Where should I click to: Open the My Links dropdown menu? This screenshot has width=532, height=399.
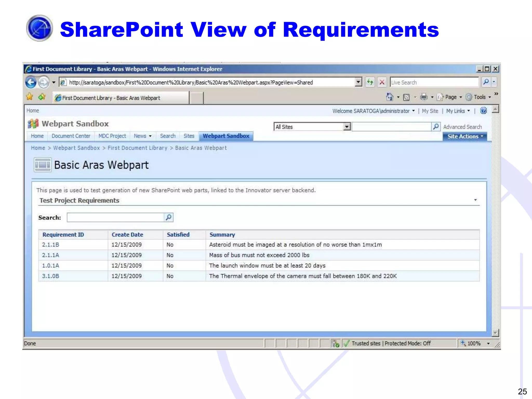point(458,111)
